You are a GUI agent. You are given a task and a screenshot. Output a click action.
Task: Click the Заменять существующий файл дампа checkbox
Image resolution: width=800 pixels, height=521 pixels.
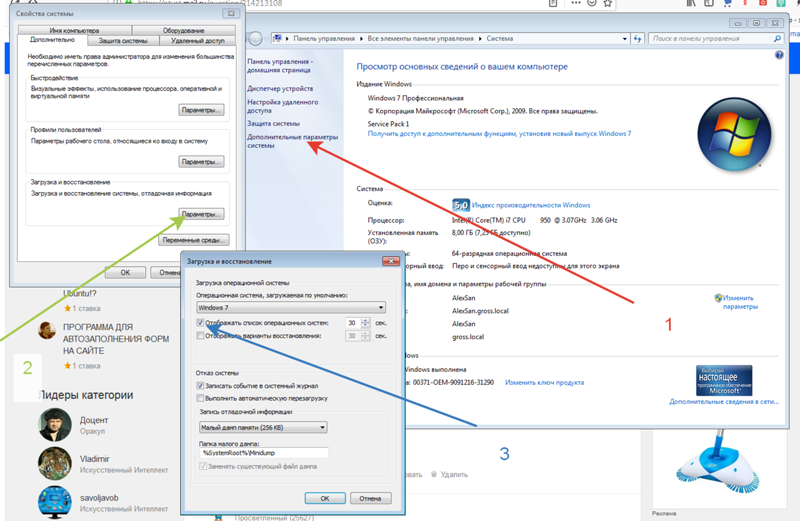click(203, 466)
